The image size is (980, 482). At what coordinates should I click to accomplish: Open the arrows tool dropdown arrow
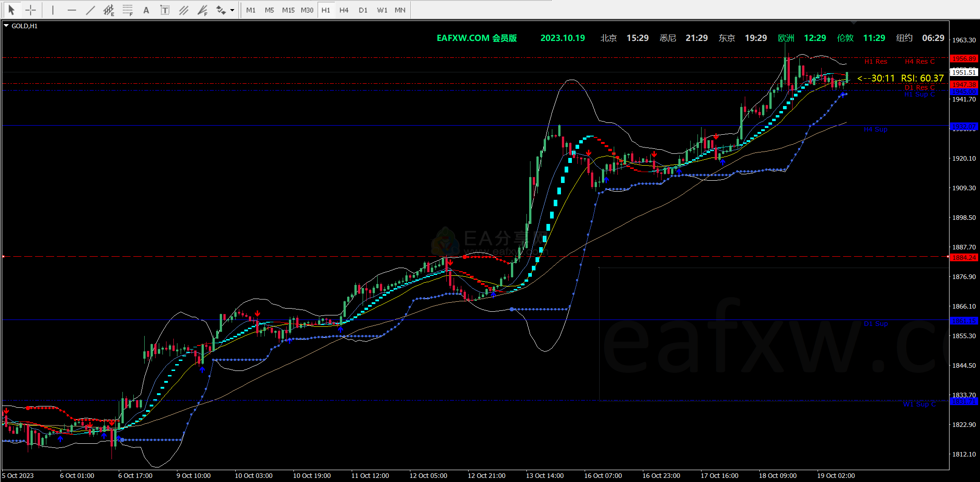pyautogui.click(x=232, y=10)
